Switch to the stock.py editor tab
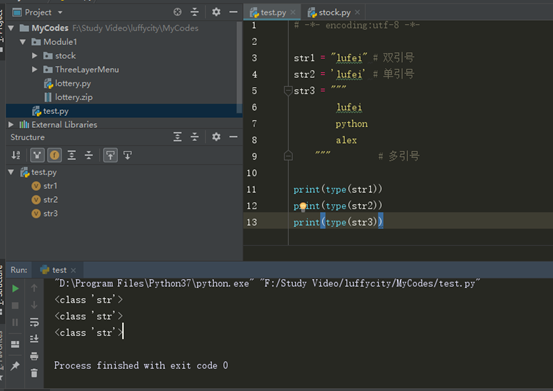 tap(334, 13)
